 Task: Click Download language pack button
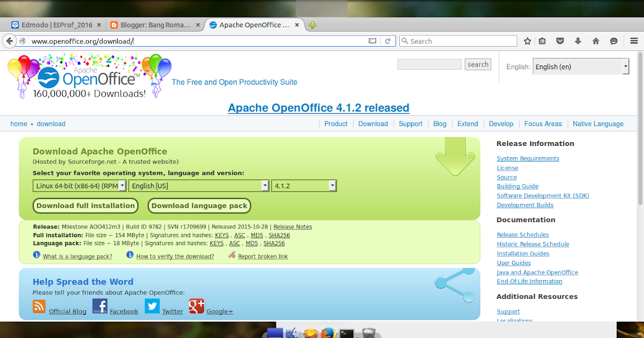tap(200, 205)
